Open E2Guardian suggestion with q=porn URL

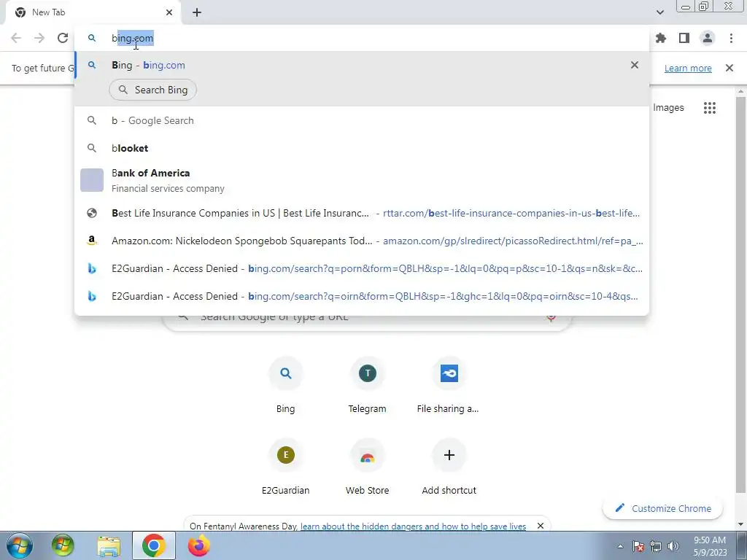362,268
